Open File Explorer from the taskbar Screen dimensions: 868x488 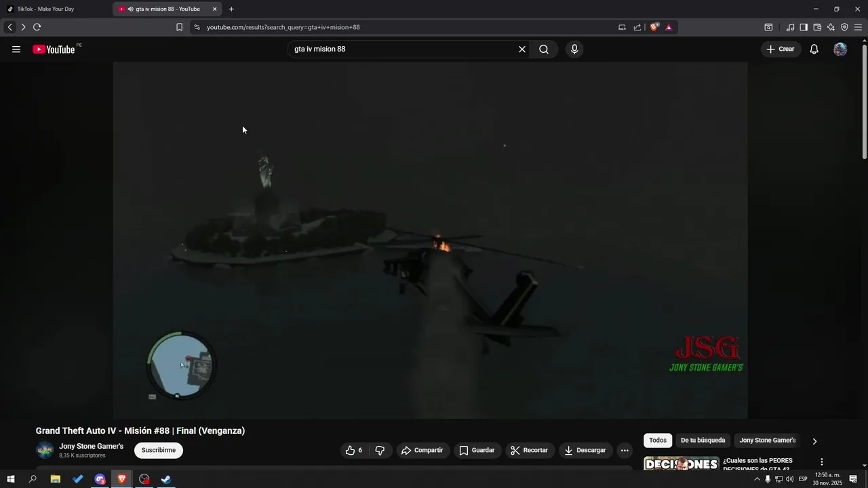[x=56, y=479]
